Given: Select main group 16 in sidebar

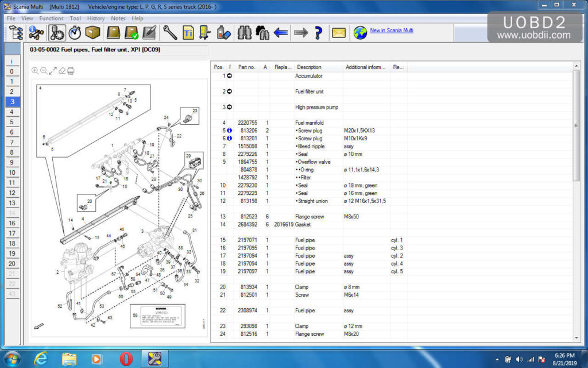Looking at the screenshot, I should [x=12, y=224].
